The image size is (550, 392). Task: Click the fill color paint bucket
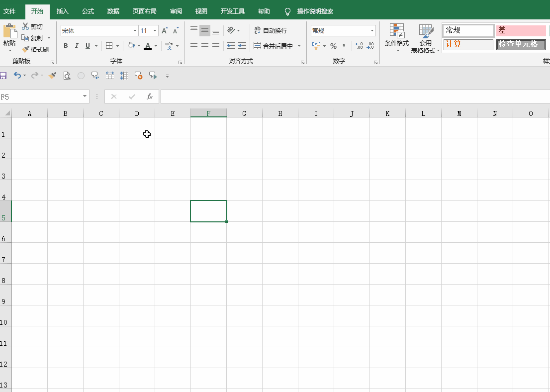coord(131,46)
